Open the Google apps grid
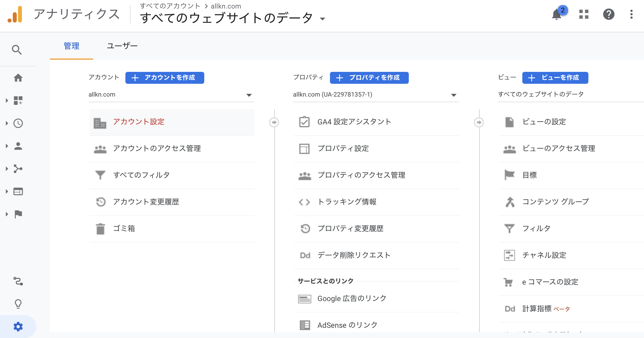This screenshot has height=338, width=644. point(584,14)
